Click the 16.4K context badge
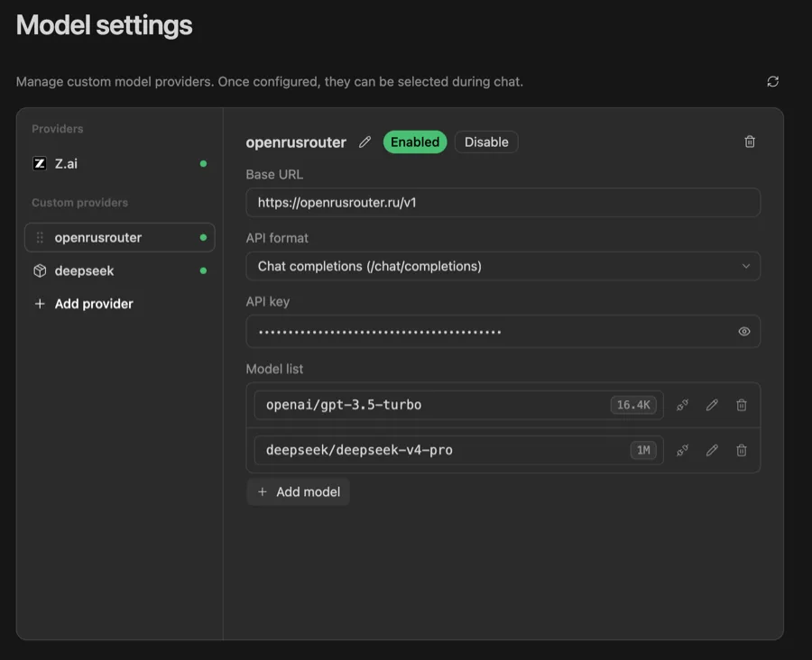This screenshot has height=660, width=812. point(633,405)
